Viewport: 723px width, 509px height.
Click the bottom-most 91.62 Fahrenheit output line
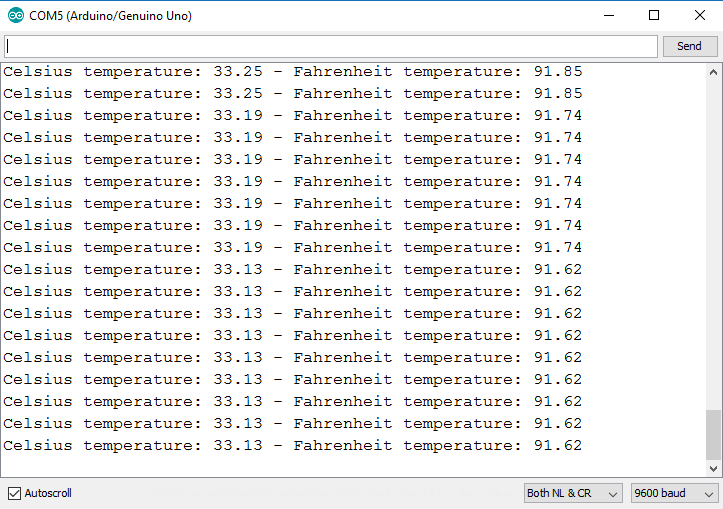pyautogui.click(x=292, y=446)
